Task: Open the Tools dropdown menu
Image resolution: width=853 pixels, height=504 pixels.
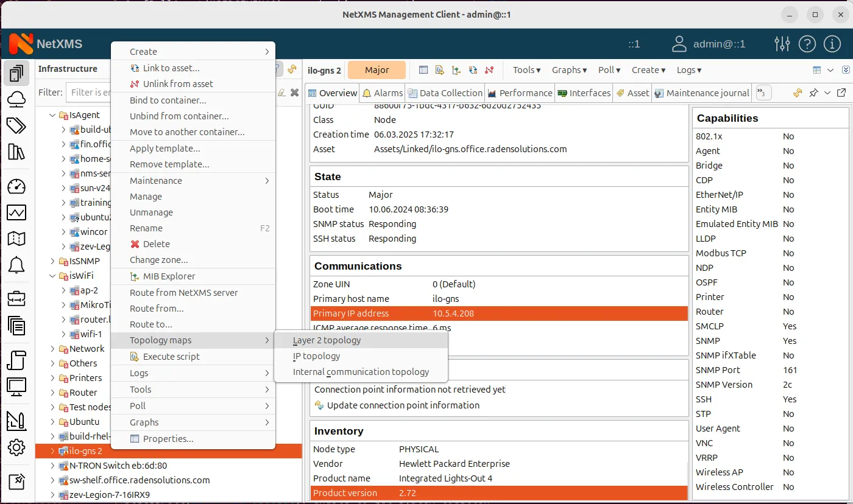Action: click(525, 70)
